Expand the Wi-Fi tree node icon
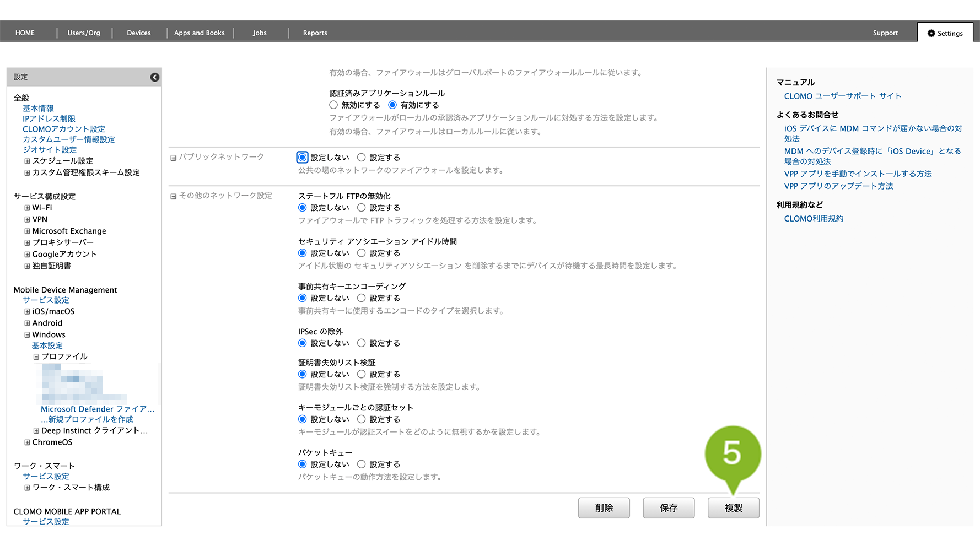Image resolution: width=980 pixels, height=551 pixels. (x=27, y=208)
